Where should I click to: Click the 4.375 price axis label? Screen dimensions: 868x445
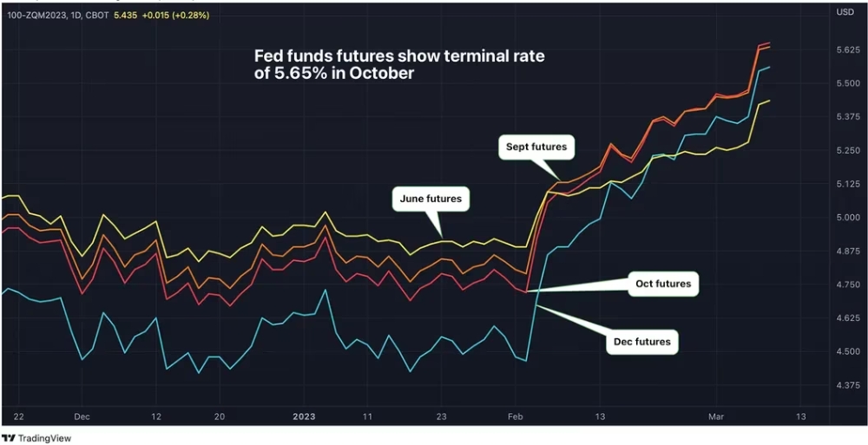846,384
